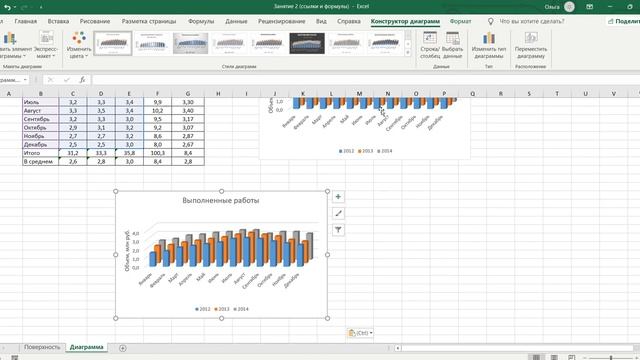
Task: Click the chart styles gallery scroll-up arrow
Action: click(x=408, y=35)
